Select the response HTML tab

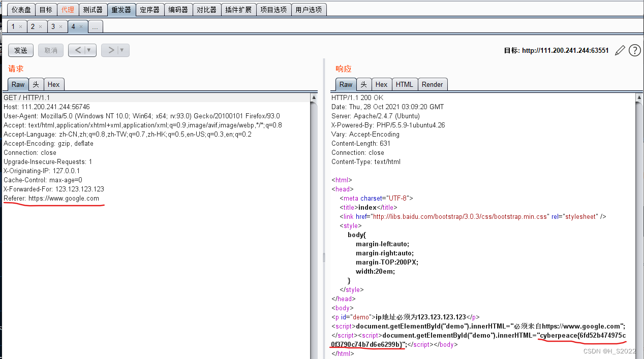405,85
